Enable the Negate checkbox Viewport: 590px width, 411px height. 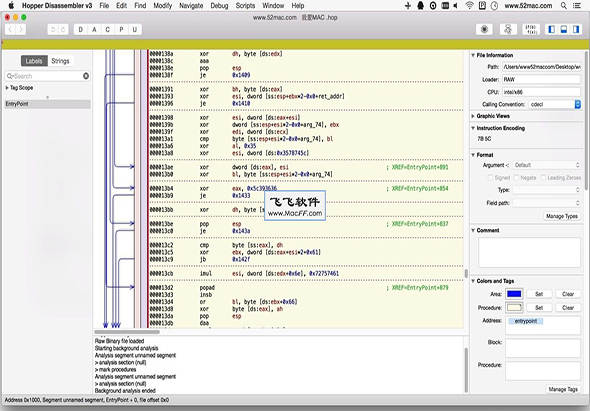click(x=516, y=178)
